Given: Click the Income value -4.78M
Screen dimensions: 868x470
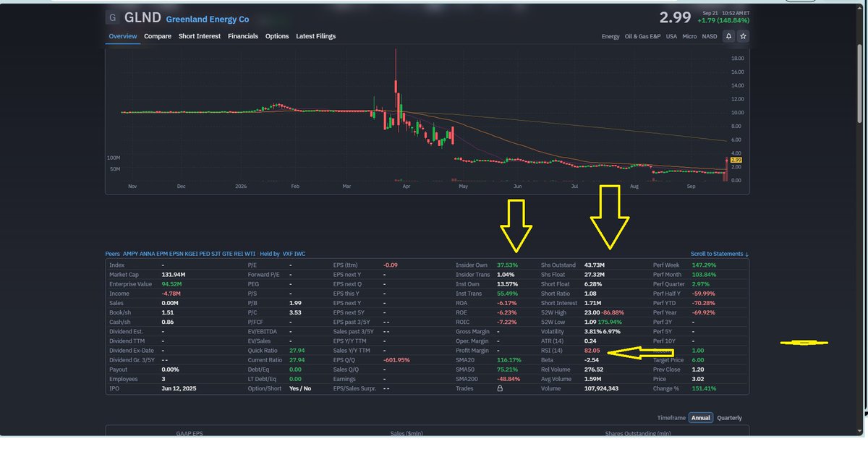Looking at the screenshot, I should click(x=172, y=294).
